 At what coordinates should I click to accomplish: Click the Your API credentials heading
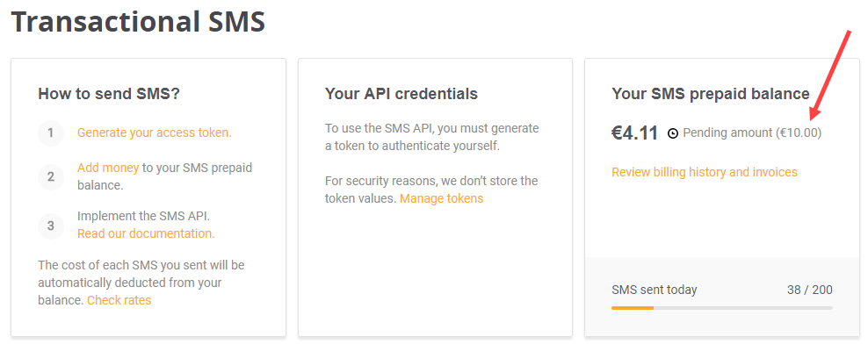click(401, 94)
